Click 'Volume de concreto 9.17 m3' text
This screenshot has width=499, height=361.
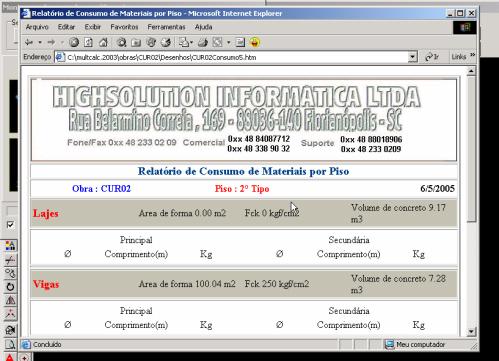click(x=398, y=213)
